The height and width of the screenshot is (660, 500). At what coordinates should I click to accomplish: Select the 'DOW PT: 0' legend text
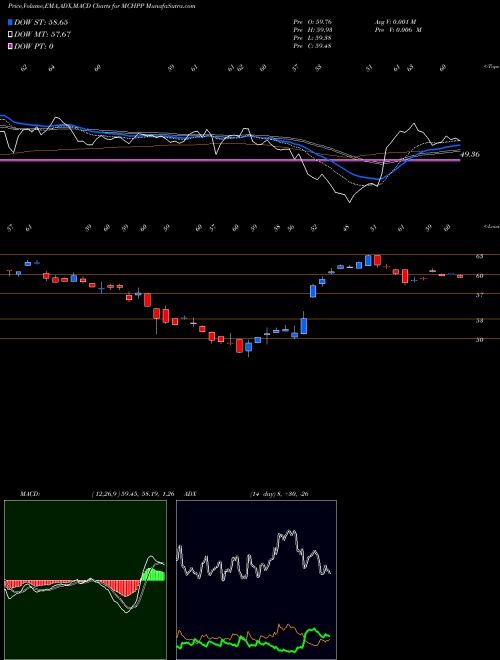(33, 46)
